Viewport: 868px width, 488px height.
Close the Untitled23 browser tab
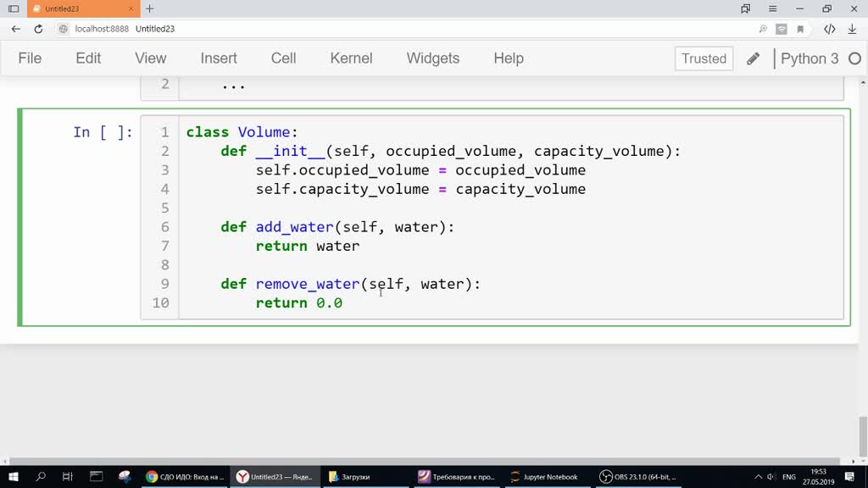pyautogui.click(x=131, y=8)
